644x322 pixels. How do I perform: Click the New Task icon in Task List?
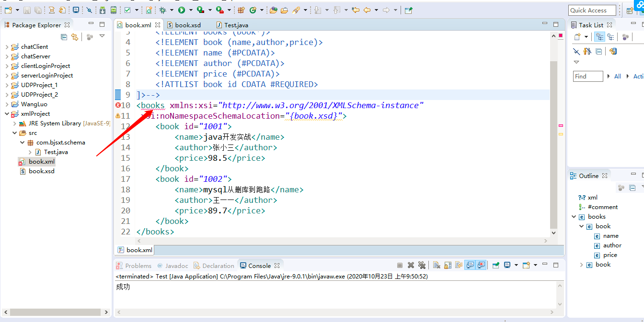tap(577, 37)
